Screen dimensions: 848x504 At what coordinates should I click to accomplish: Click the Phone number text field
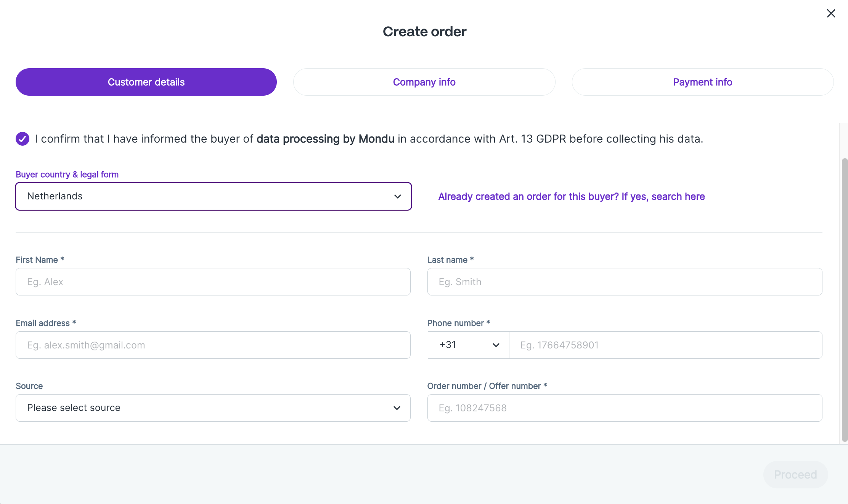(665, 345)
